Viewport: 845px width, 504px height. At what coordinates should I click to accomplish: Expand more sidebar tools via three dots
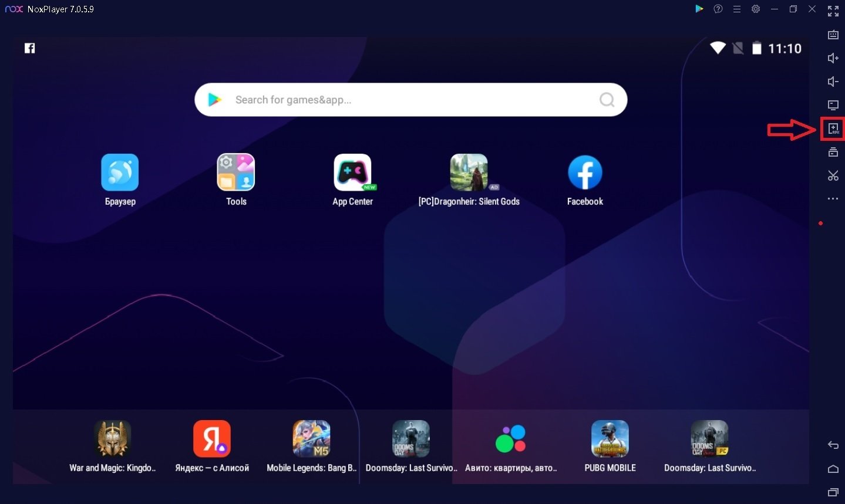point(833,199)
